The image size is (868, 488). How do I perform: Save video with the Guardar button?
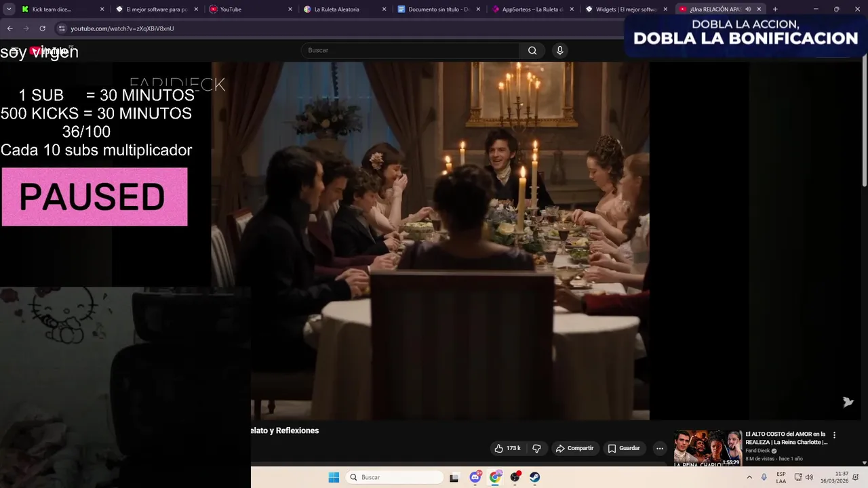(x=624, y=448)
